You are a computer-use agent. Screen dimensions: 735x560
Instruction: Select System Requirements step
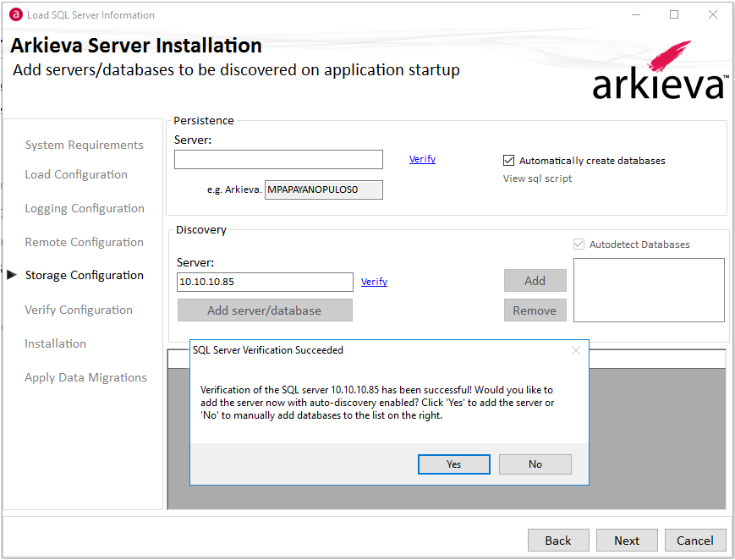pos(85,145)
